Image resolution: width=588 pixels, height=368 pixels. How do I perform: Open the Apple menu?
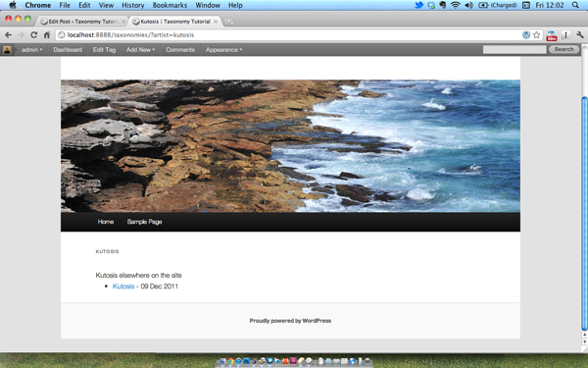[13, 5]
